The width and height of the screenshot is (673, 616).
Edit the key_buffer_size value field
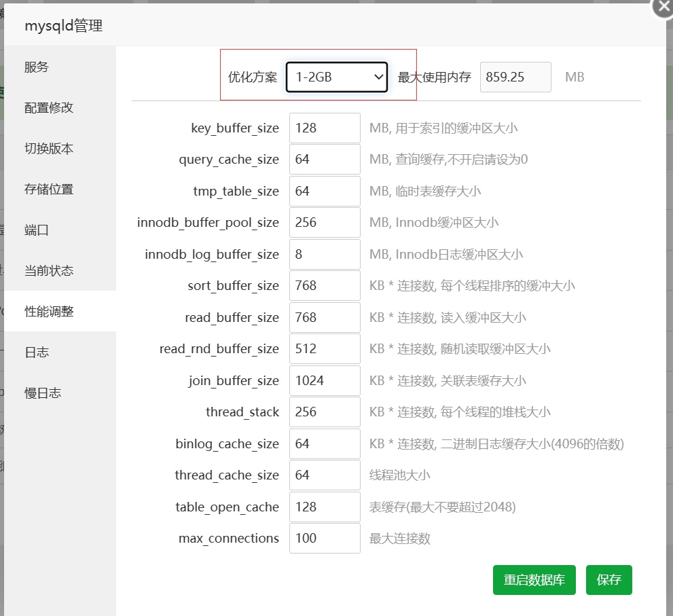[x=325, y=128]
